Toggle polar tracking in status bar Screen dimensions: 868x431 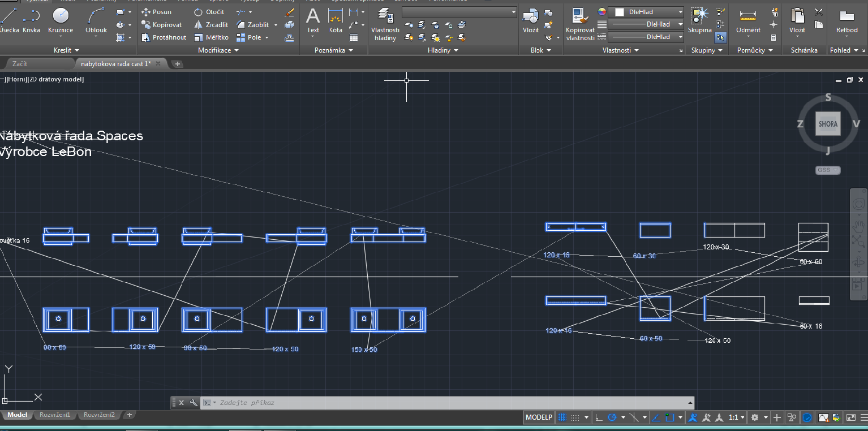click(612, 417)
